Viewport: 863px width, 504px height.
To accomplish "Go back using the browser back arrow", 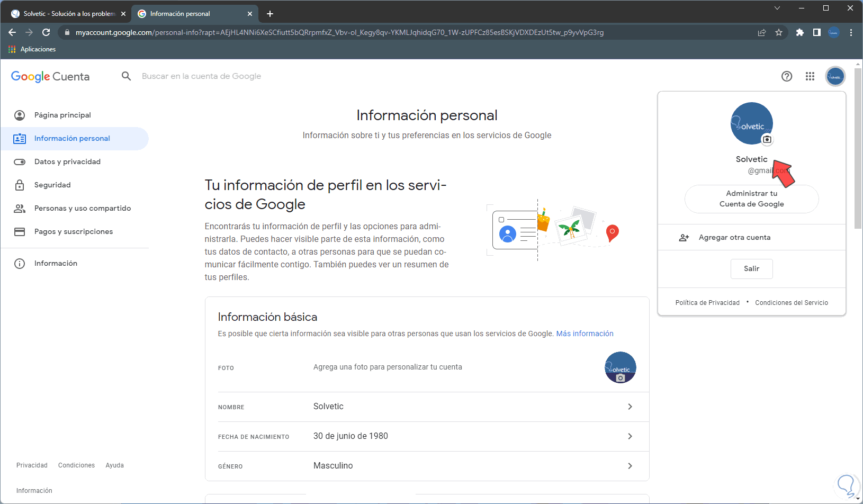I will (x=12, y=32).
